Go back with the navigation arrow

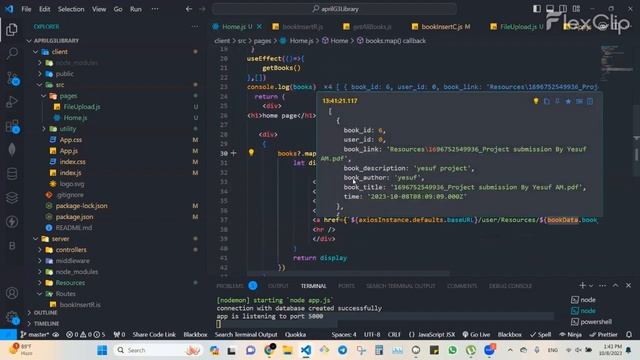(189, 9)
